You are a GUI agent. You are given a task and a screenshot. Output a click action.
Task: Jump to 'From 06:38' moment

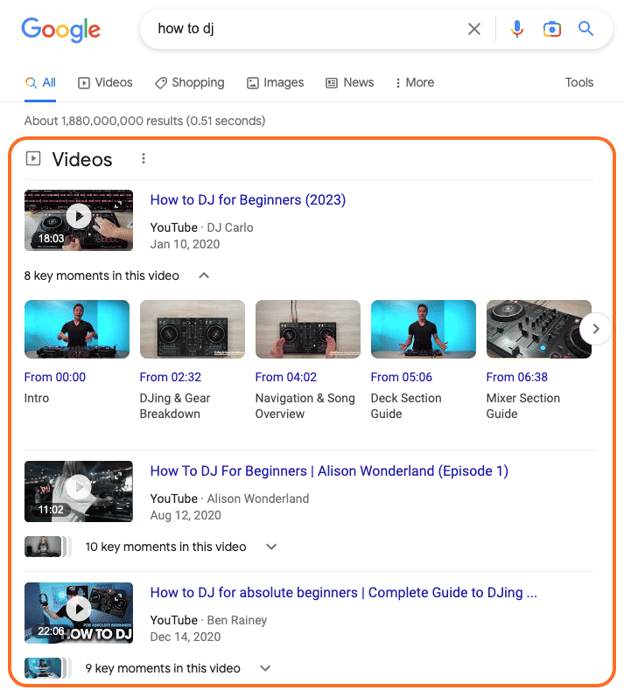517,377
